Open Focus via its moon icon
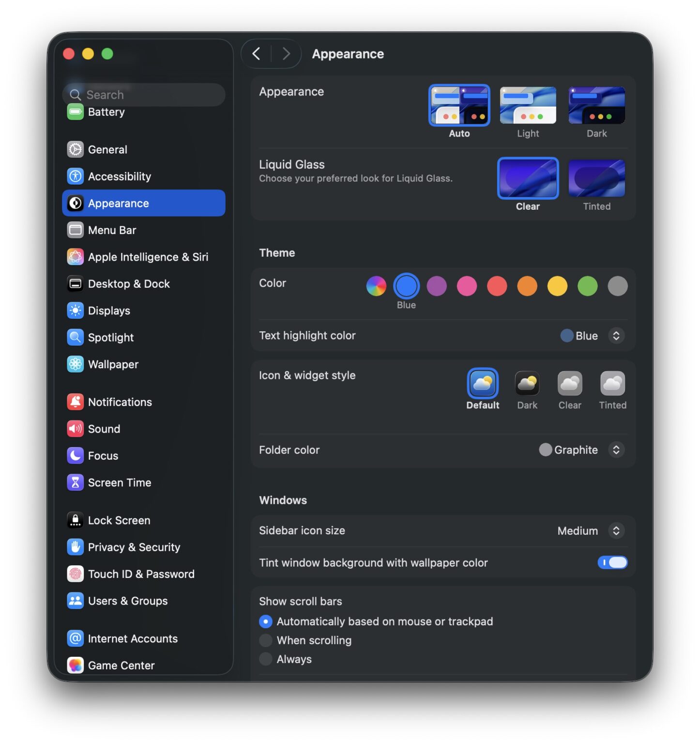This screenshot has width=700, height=744. point(75,456)
